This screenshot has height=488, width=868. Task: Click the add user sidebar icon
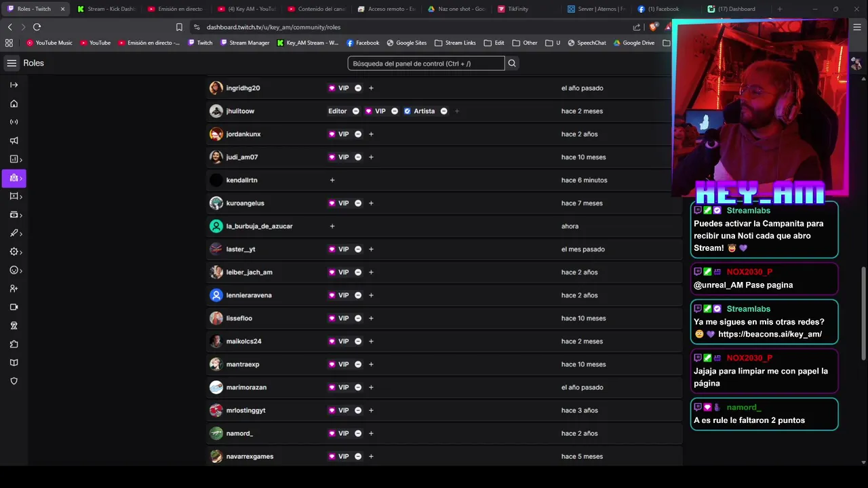coord(14,289)
